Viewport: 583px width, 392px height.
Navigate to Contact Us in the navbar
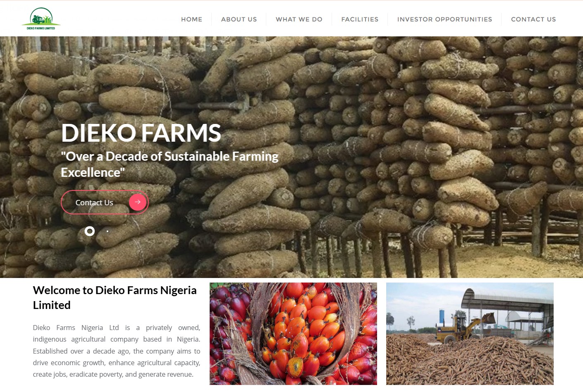(x=533, y=19)
